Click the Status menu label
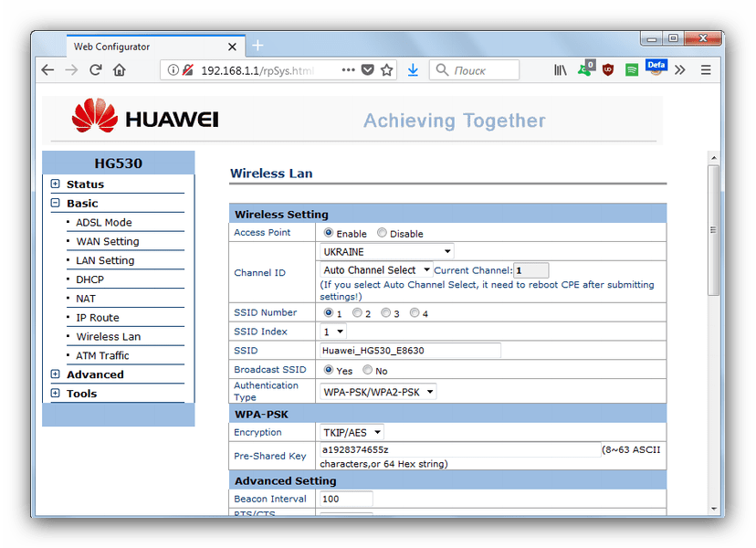Screen dimensions: 756x548 tap(85, 184)
